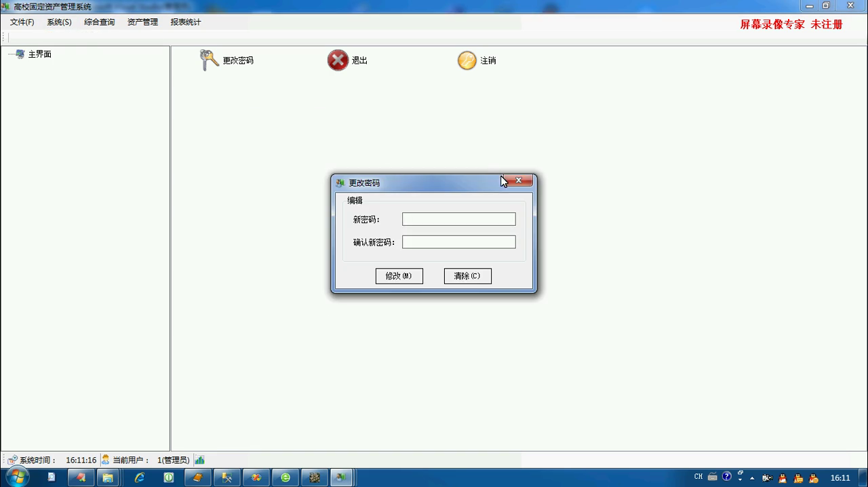The height and width of the screenshot is (487, 868).
Task: Click the current user status icon
Action: click(x=105, y=460)
